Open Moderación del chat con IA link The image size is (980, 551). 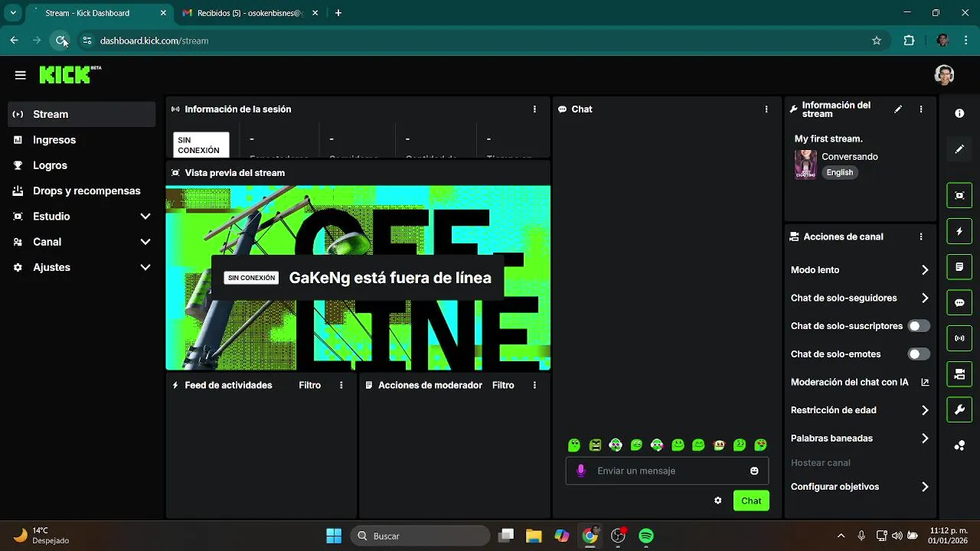[859, 382]
